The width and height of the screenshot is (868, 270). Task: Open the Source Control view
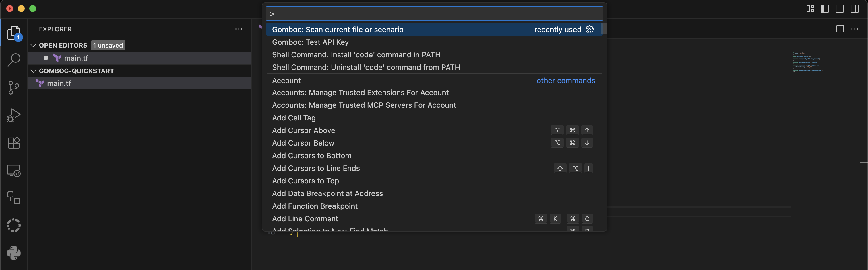click(x=14, y=87)
